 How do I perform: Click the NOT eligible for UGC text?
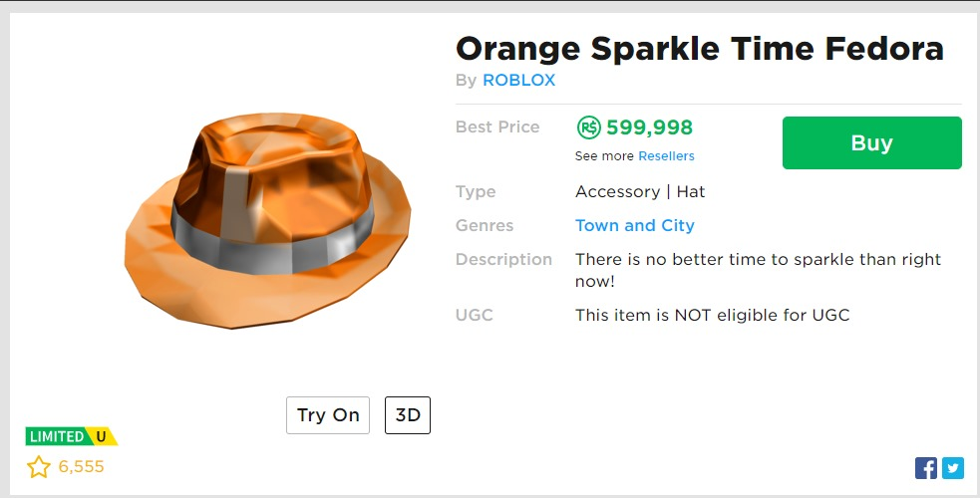712,315
